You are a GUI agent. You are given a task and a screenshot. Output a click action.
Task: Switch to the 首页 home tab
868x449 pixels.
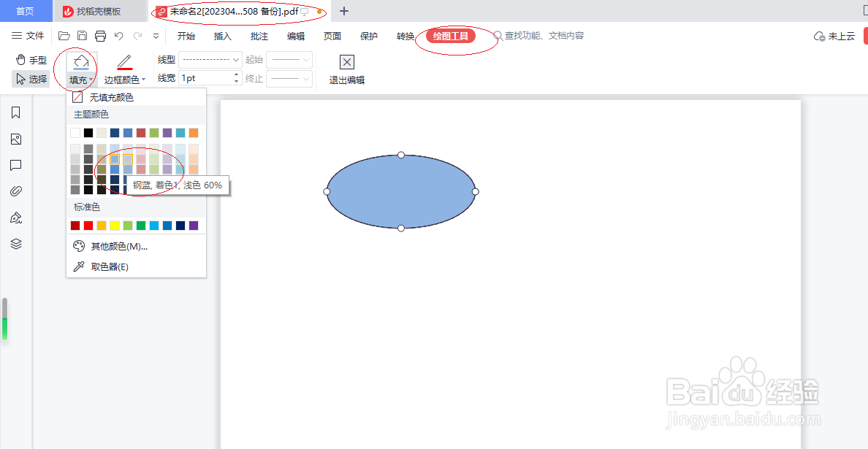pyautogui.click(x=25, y=11)
